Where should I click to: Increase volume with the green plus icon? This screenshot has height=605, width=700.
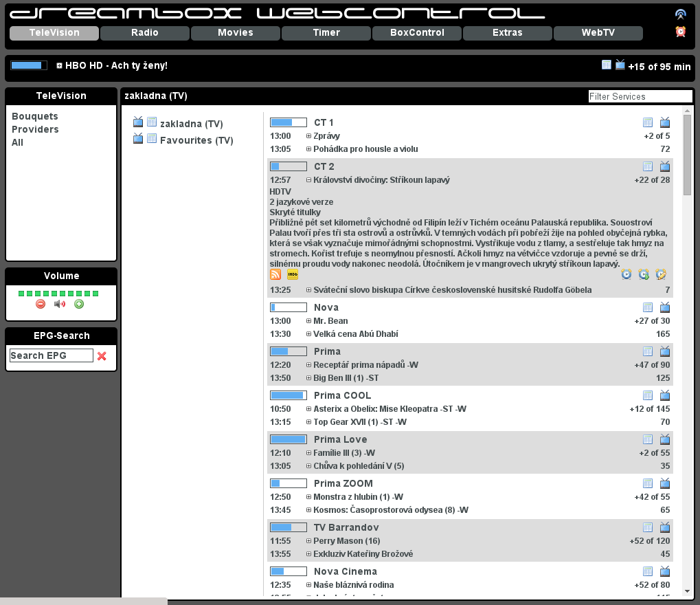(79, 305)
